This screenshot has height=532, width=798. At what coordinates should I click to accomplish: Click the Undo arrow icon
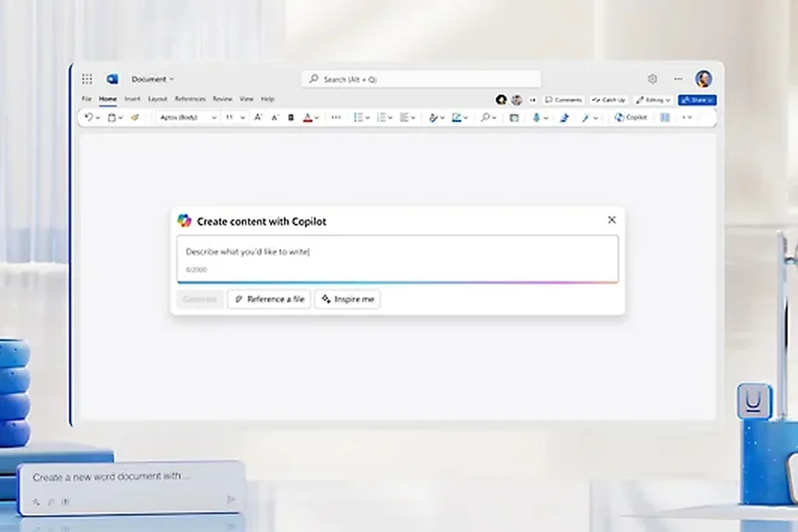[x=88, y=117]
